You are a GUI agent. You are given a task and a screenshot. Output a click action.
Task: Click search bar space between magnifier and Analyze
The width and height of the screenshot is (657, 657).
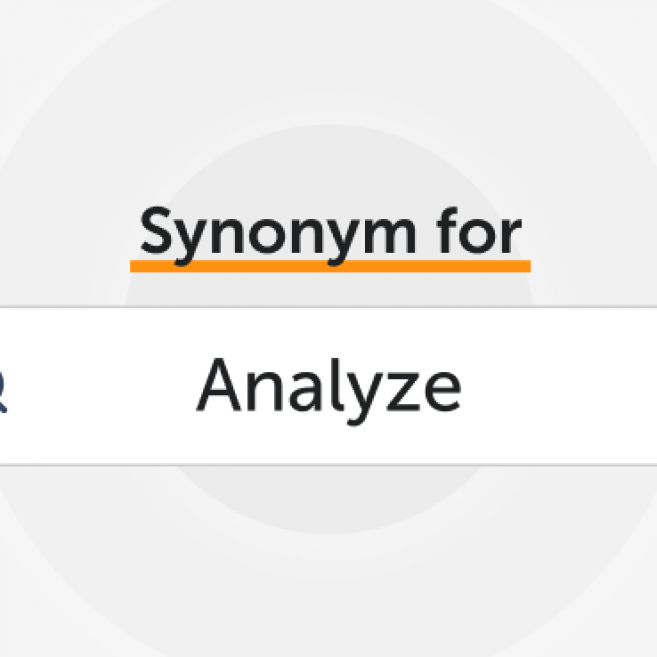click(100, 386)
